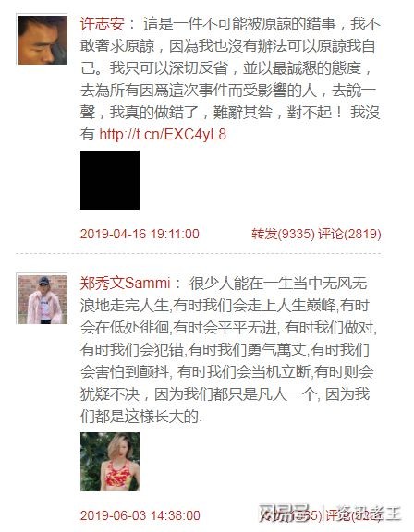
Task: Open the black image attached to 许志安's post
Action: [x=110, y=180]
